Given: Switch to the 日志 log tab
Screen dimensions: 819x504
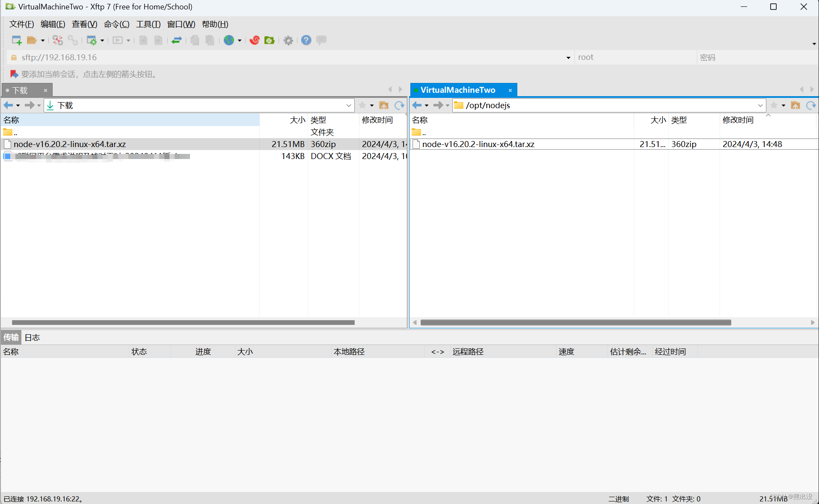Looking at the screenshot, I should click(32, 337).
